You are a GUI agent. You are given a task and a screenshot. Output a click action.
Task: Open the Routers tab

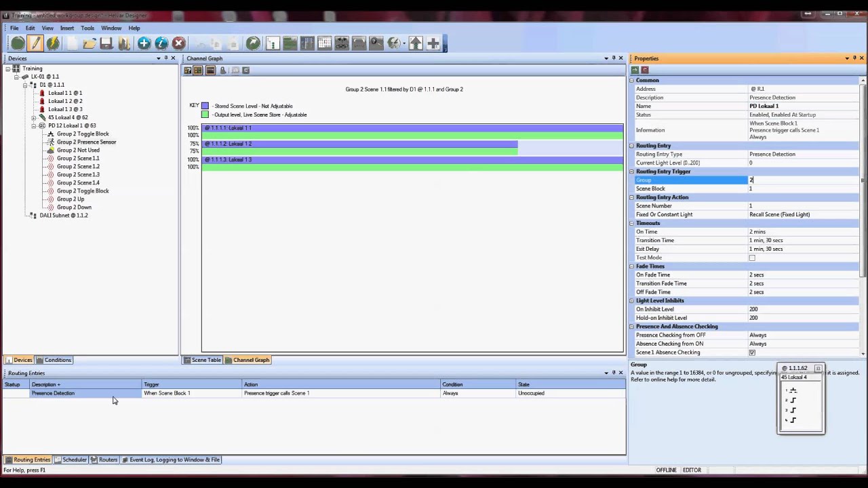coord(104,460)
